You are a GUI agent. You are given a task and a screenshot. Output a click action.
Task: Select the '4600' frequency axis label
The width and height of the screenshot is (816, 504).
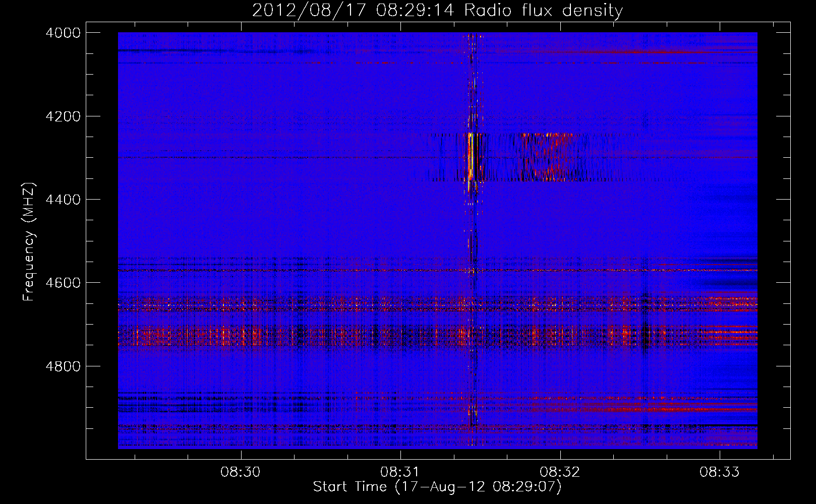pos(63,283)
